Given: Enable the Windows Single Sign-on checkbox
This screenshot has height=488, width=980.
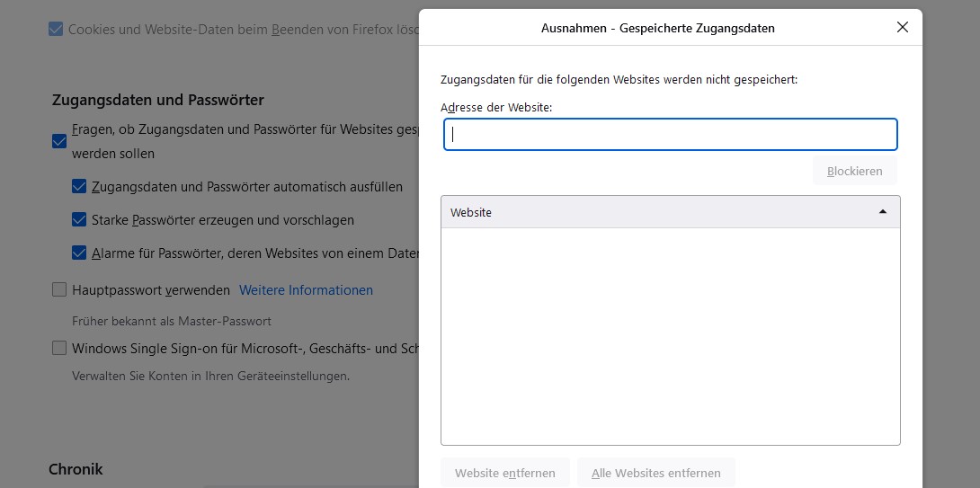Looking at the screenshot, I should (59, 348).
